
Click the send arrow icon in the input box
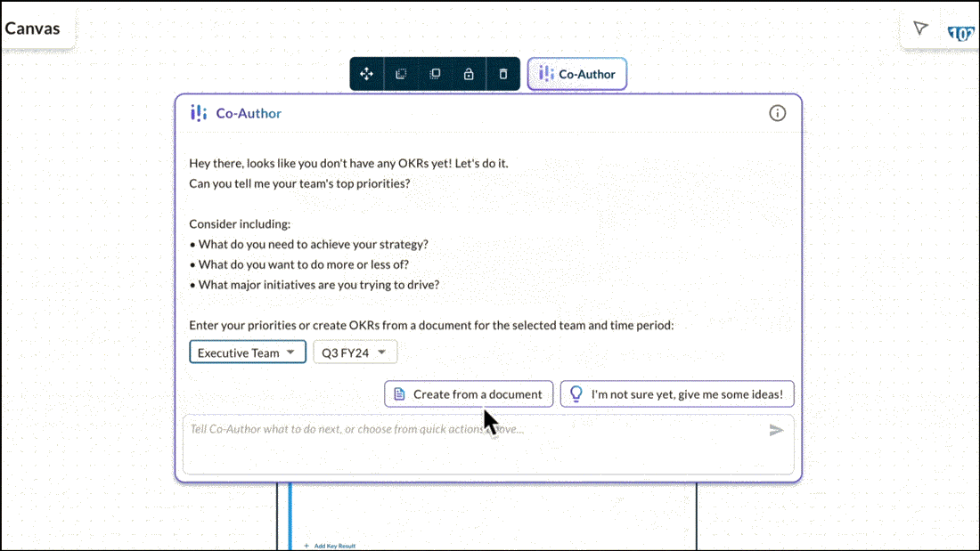(776, 430)
